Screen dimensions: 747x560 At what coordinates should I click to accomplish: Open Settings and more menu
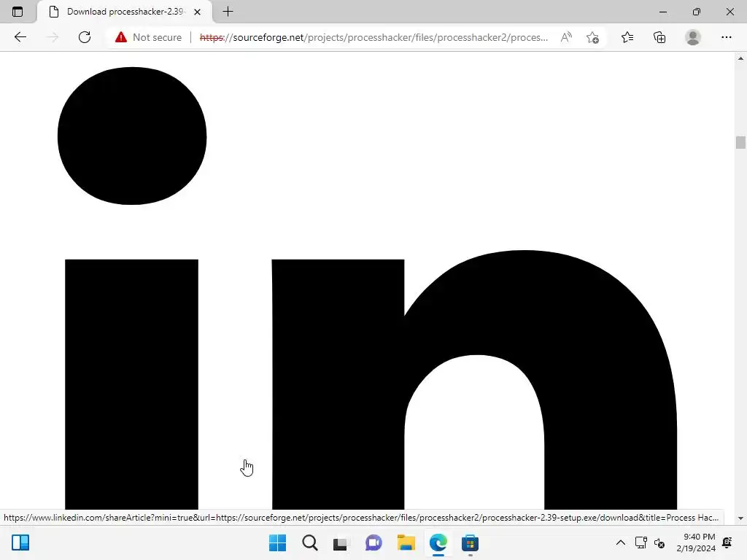pos(726,37)
